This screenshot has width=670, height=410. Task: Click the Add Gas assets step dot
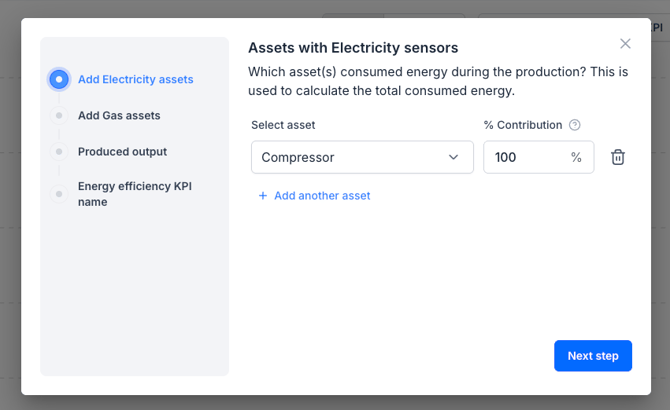(59, 116)
